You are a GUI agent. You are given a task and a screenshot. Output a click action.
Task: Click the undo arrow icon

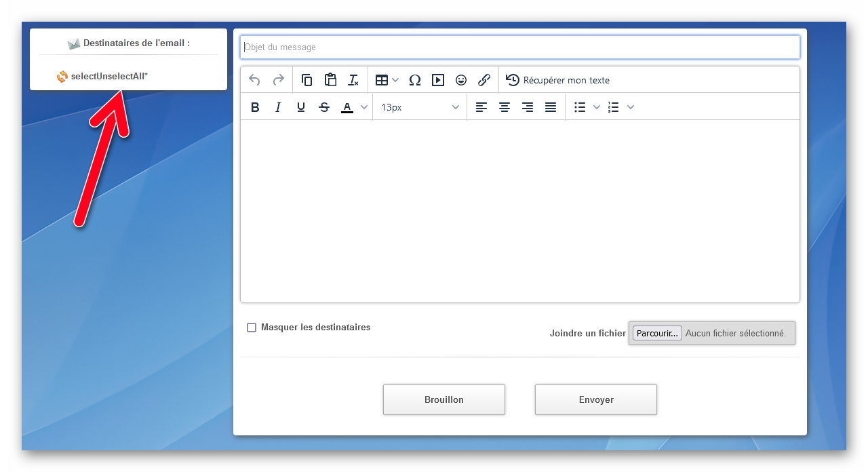pyautogui.click(x=254, y=80)
